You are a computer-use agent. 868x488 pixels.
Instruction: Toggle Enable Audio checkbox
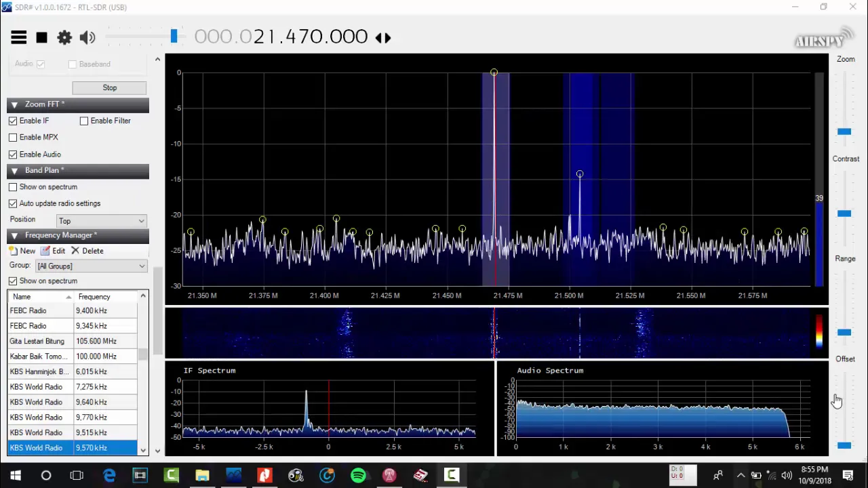click(x=13, y=155)
